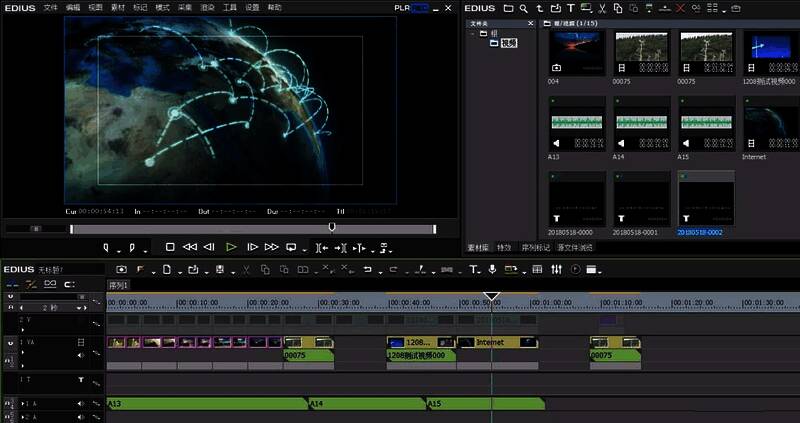Select the Internet clip thumbnail in the bin

pos(767,130)
